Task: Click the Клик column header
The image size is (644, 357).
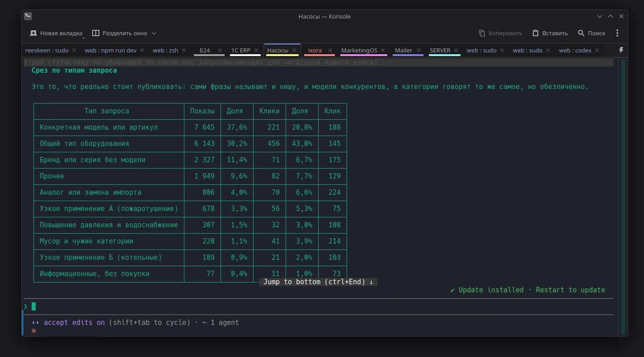Action: point(333,111)
